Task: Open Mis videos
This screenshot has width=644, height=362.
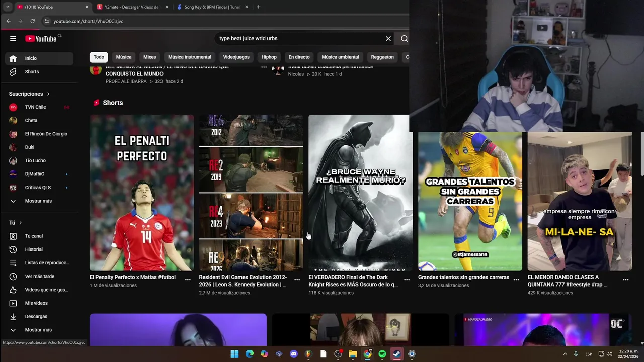Action: (39, 303)
